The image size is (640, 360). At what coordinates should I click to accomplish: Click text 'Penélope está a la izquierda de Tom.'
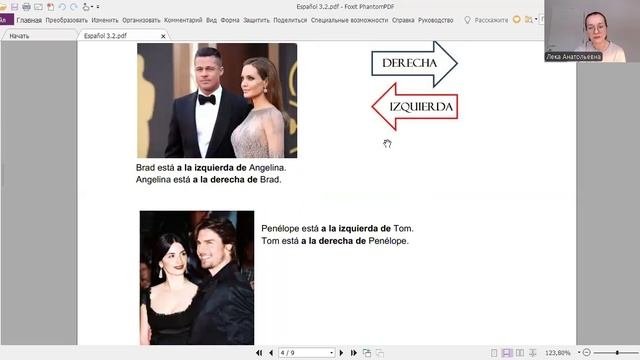pos(337,229)
